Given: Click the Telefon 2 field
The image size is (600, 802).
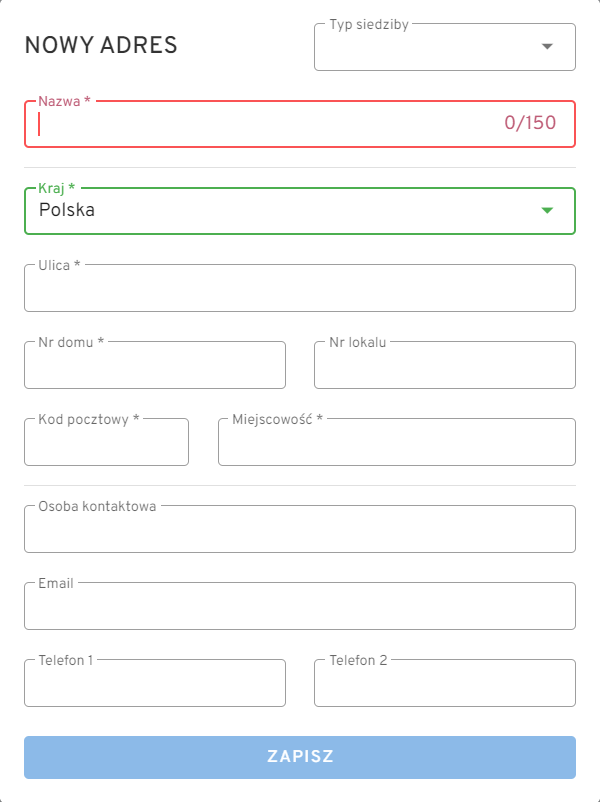Looking at the screenshot, I should [445, 684].
